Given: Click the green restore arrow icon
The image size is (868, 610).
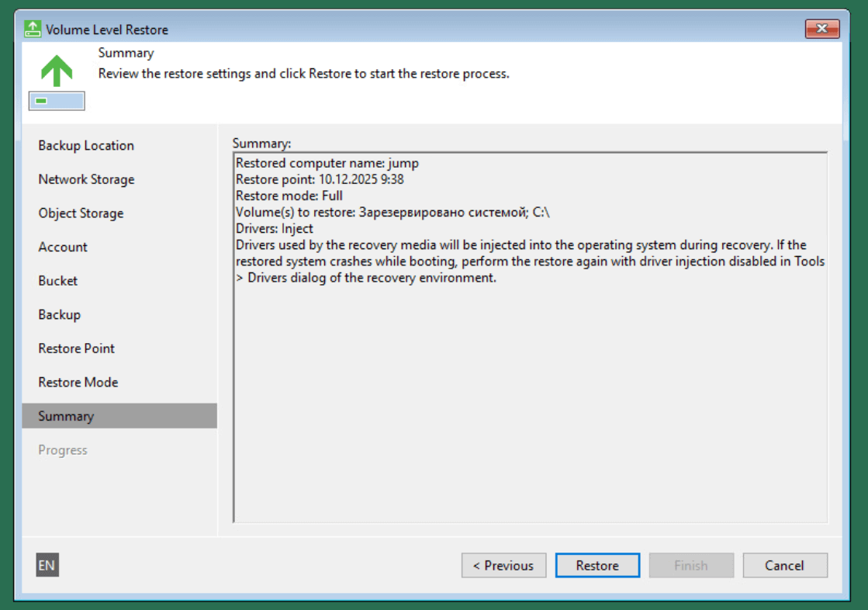Looking at the screenshot, I should point(57,71).
